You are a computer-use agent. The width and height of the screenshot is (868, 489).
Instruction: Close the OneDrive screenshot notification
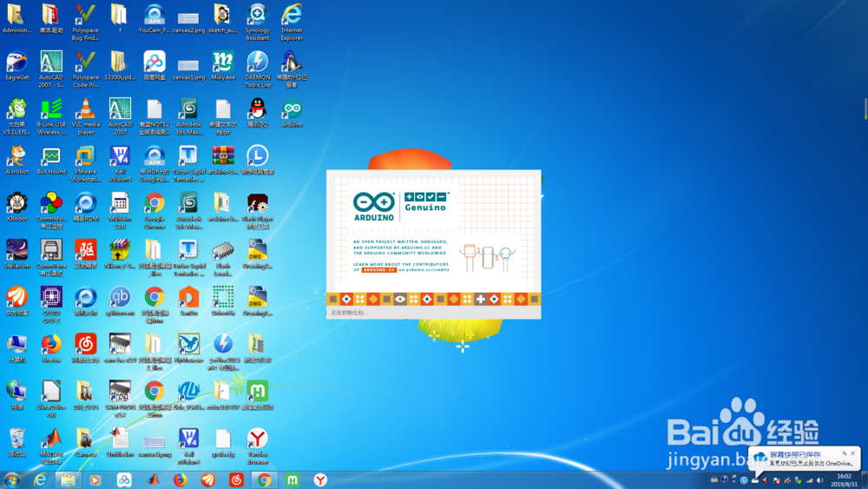tap(852, 453)
